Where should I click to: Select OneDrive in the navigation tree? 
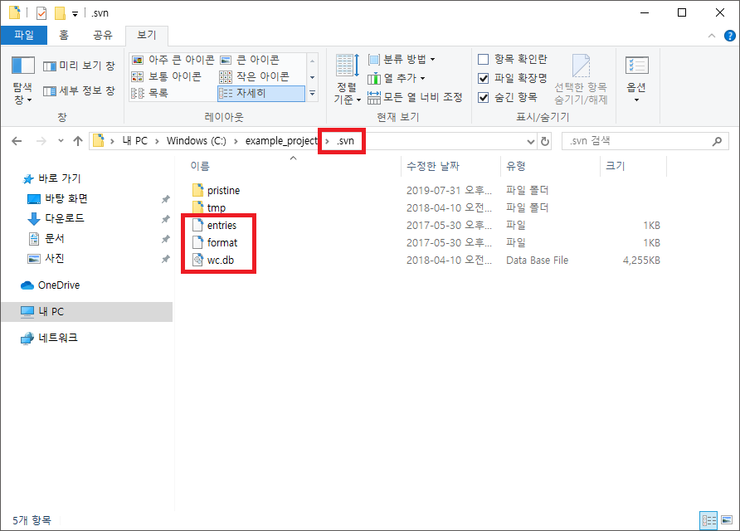pos(59,285)
